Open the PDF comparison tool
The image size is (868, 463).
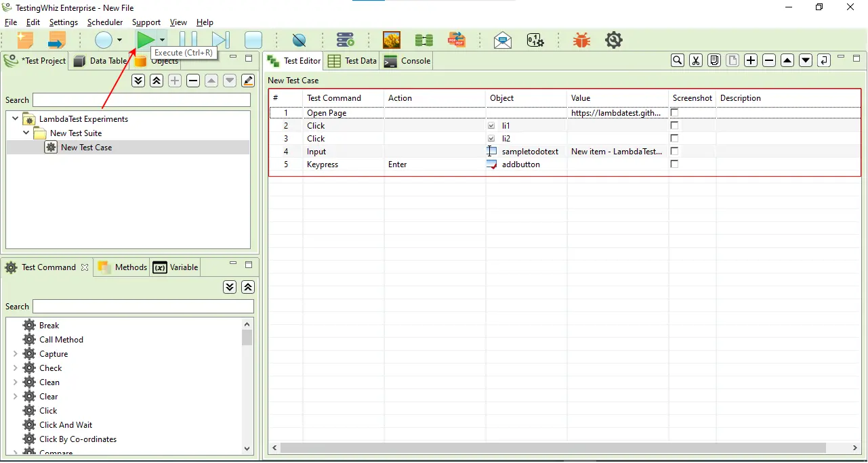point(456,39)
